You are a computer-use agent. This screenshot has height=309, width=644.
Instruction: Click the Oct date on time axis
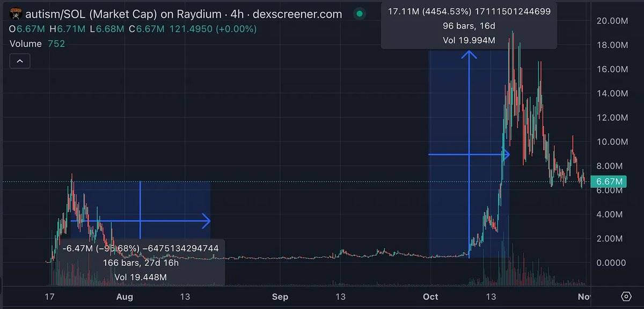(x=430, y=297)
